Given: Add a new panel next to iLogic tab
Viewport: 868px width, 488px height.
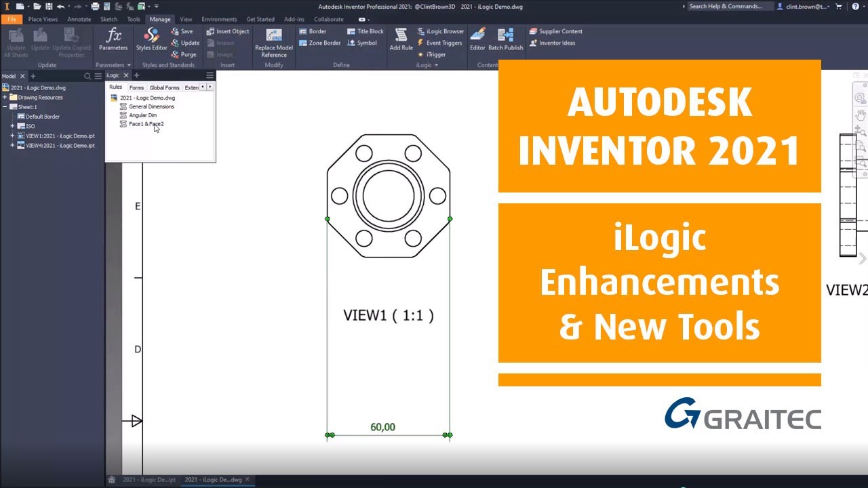Looking at the screenshot, I should (136, 75).
